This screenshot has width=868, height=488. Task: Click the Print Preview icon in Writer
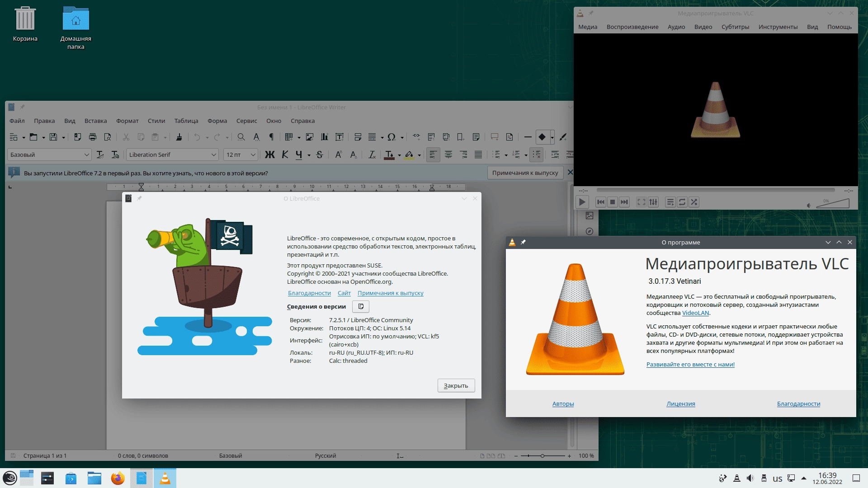click(108, 137)
